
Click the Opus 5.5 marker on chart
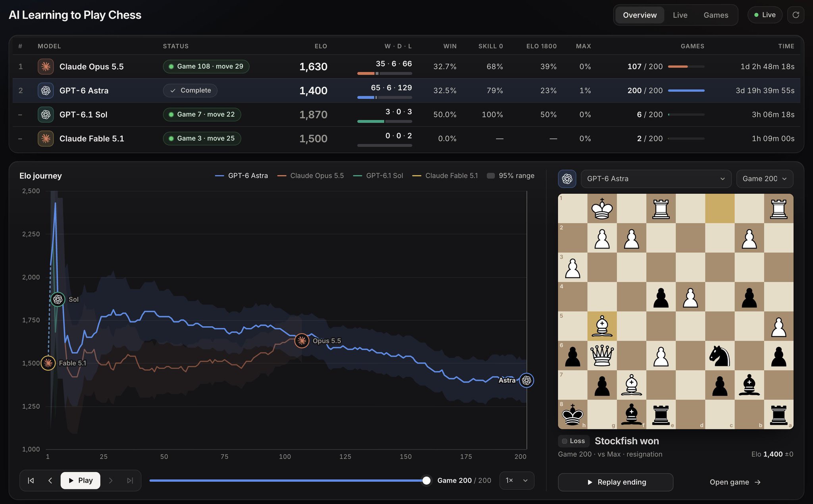[302, 340]
